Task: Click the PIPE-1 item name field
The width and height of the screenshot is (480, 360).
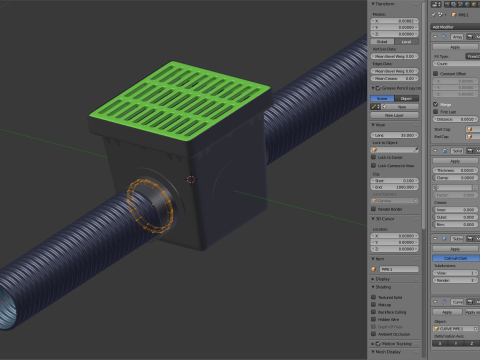Action: 399,269
